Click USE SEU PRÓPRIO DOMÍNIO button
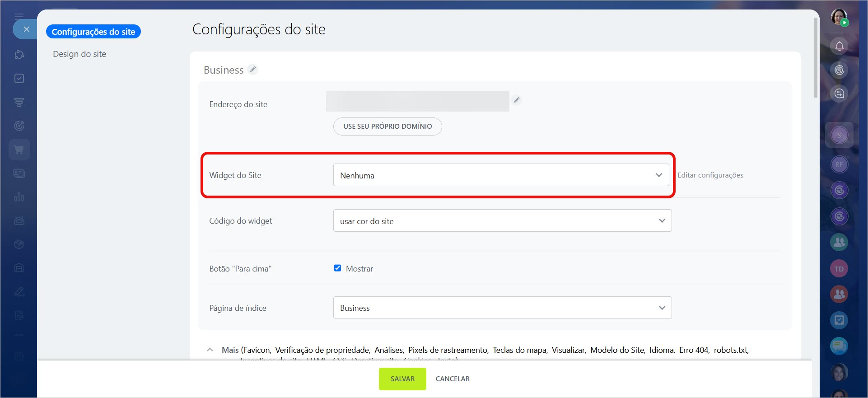The image size is (868, 398). pos(387,126)
